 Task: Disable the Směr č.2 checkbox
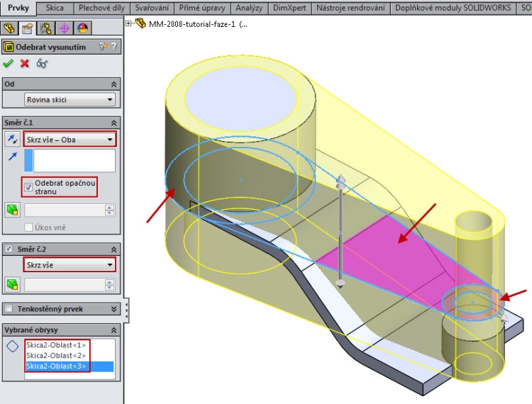9,249
